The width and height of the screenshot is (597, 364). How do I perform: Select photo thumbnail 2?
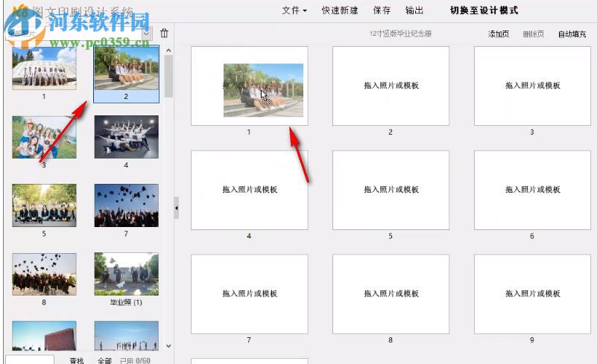(x=127, y=68)
